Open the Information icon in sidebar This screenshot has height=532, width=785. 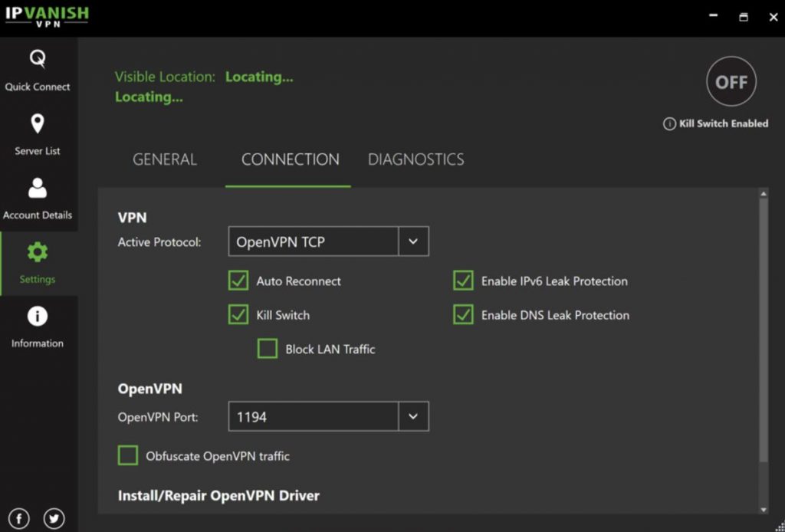[x=38, y=317]
